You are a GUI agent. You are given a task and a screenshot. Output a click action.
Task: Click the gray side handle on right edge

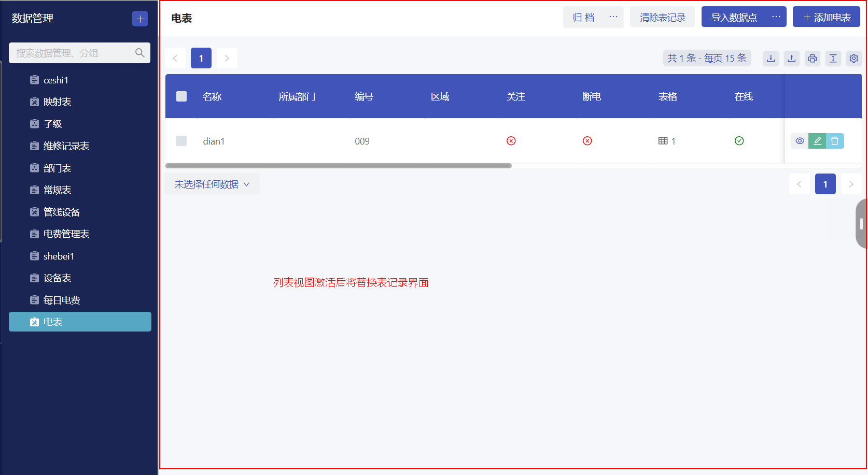click(861, 224)
